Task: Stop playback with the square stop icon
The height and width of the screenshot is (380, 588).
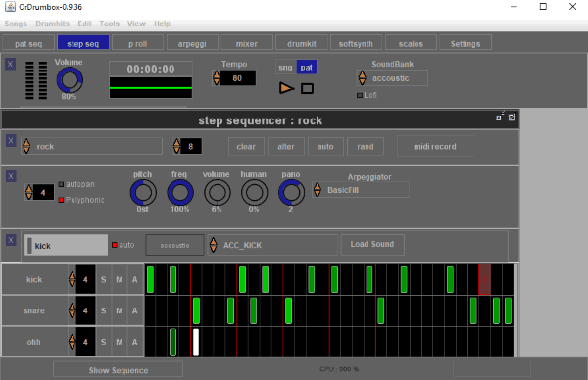Action: pos(307,89)
